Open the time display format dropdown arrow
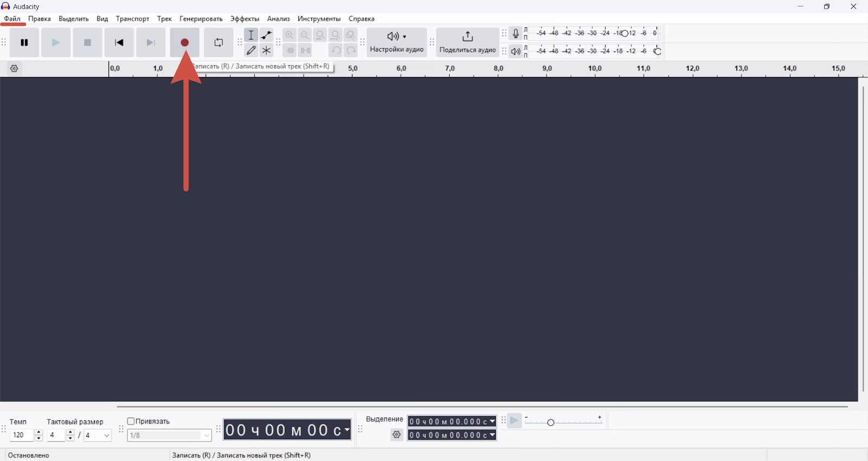The height and width of the screenshot is (461, 868). click(x=347, y=431)
